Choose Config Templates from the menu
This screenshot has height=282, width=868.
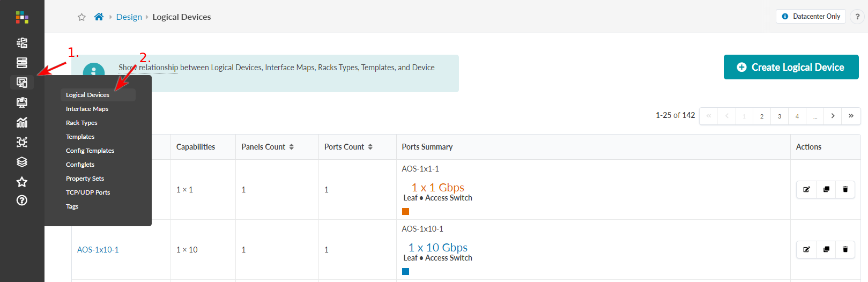tap(90, 151)
